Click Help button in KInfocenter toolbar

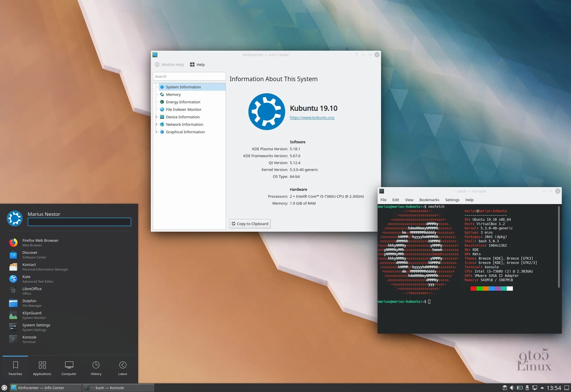197,64
